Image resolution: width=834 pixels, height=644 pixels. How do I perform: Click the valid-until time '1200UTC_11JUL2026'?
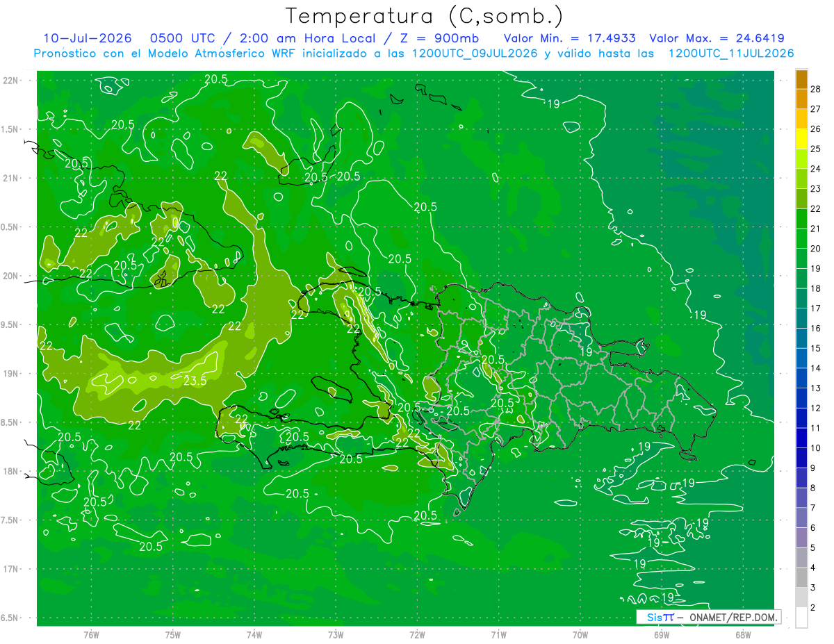point(730,53)
